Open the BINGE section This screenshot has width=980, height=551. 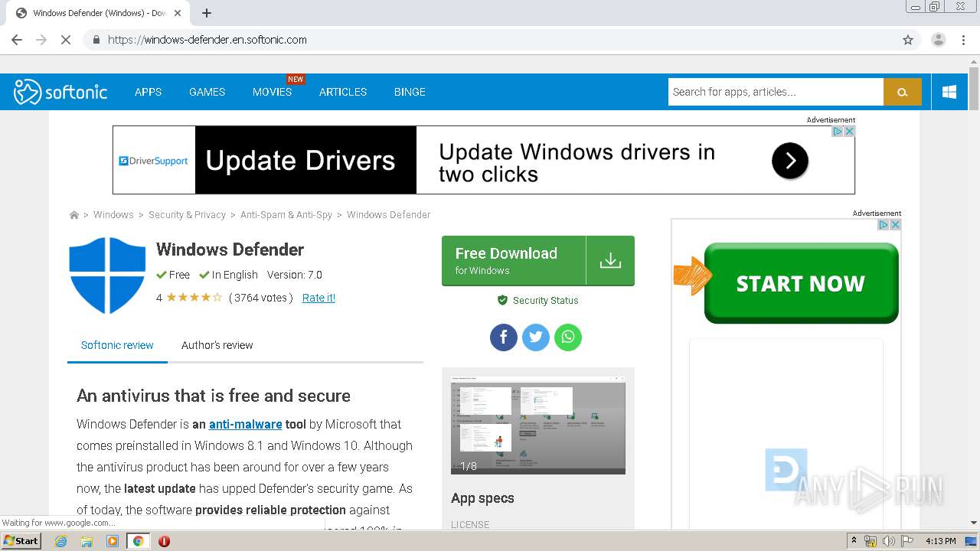click(x=410, y=92)
